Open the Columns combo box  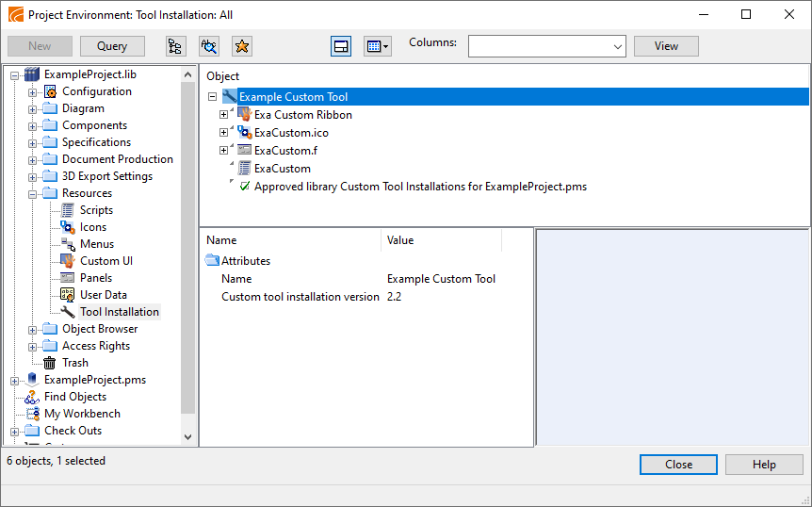click(546, 46)
